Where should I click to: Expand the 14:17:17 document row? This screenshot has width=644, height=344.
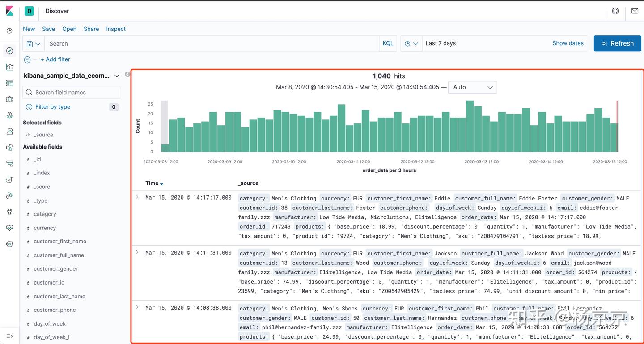point(137,197)
